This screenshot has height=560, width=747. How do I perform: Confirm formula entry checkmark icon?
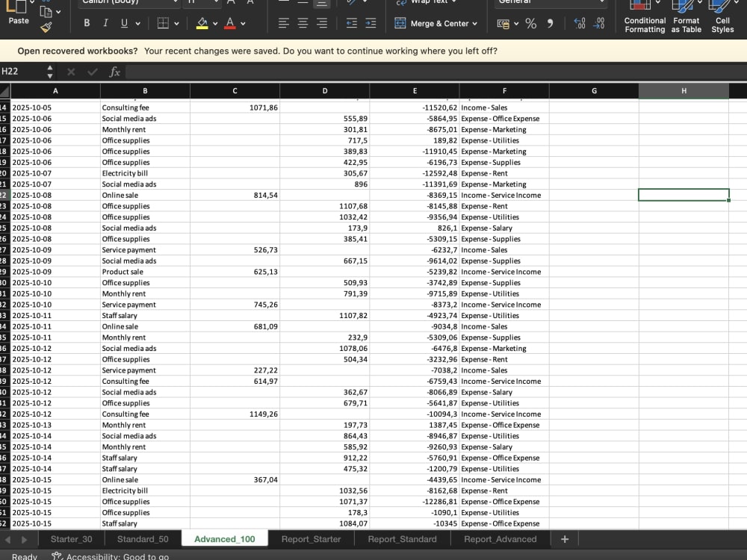click(x=93, y=72)
